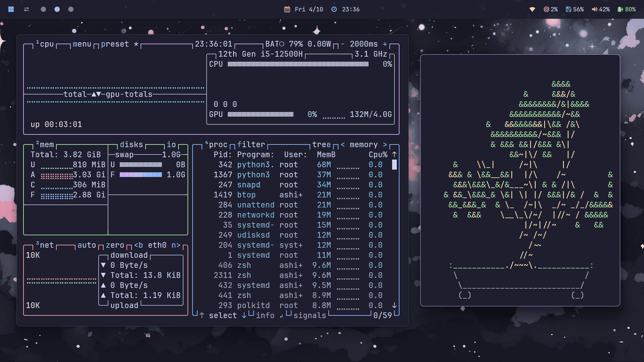644x362 pixels.
Task: Select the btop process row
Action: [x=246, y=195]
